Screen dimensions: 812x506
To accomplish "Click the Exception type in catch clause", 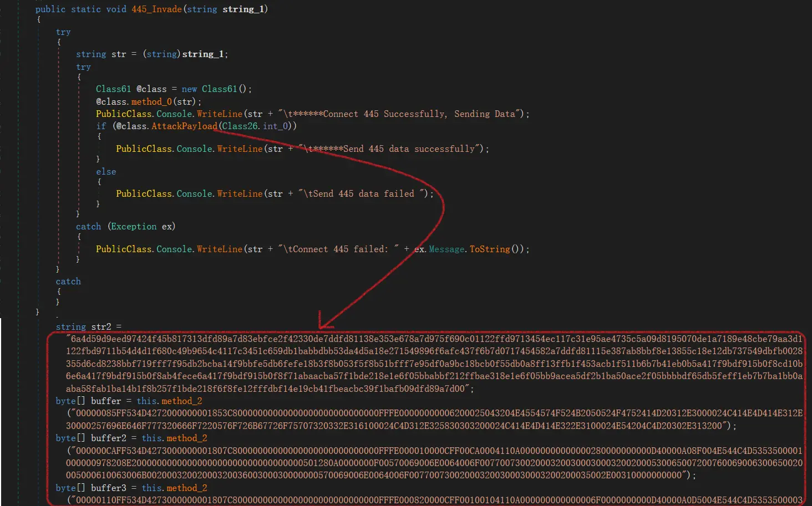I will click(134, 227).
